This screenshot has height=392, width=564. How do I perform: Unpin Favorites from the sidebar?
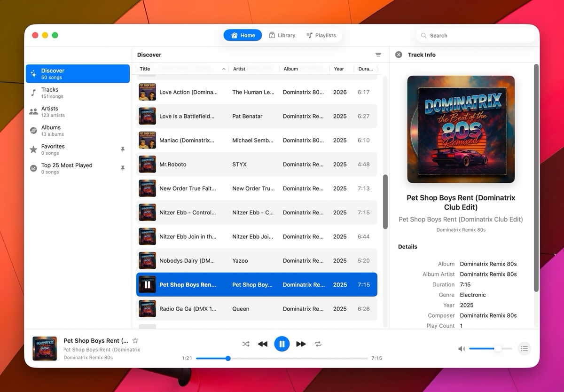pos(123,149)
